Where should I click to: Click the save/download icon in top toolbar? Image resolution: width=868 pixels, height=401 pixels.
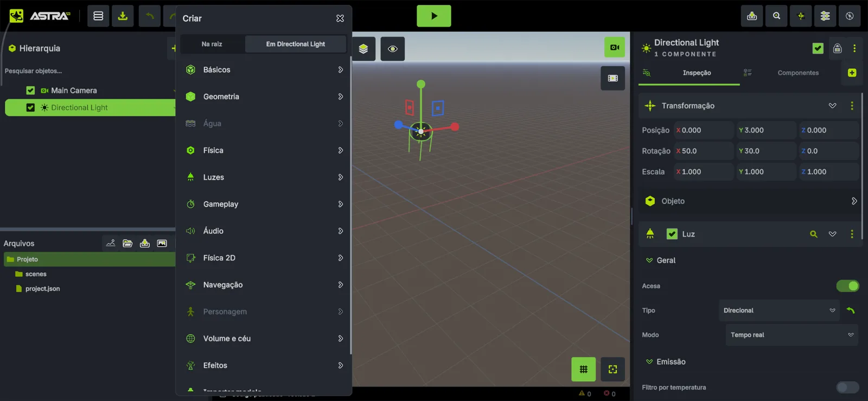coord(123,16)
